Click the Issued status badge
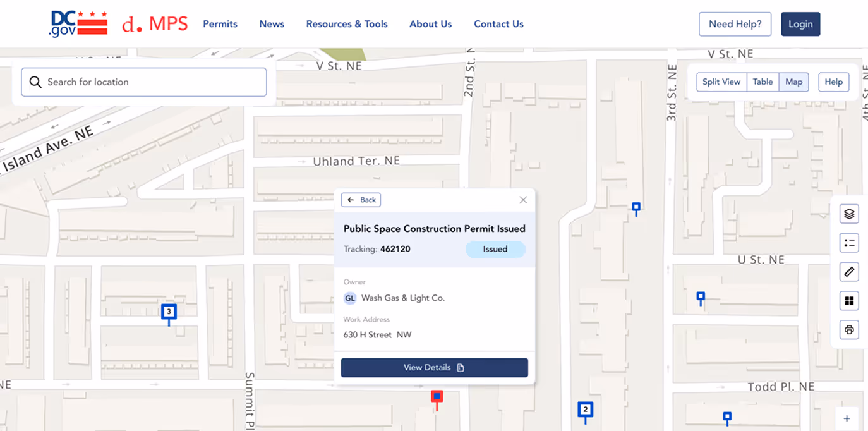868x431 pixels. tap(495, 249)
